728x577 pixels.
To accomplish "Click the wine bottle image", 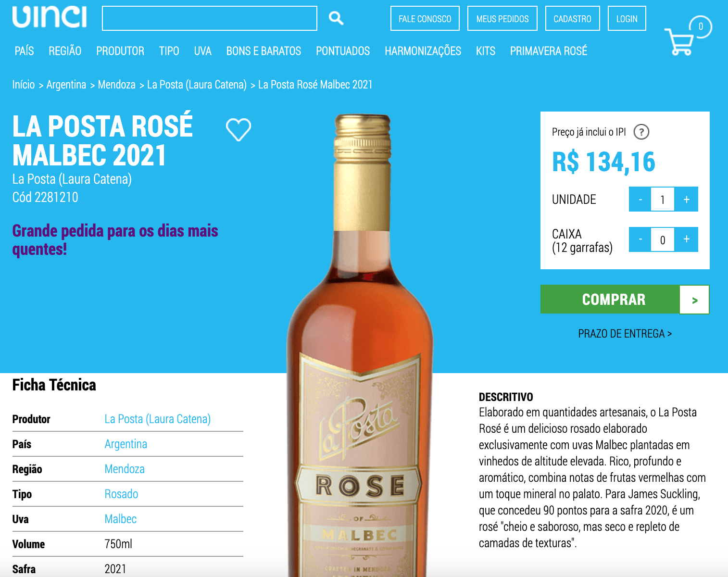I will [x=360, y=345].
